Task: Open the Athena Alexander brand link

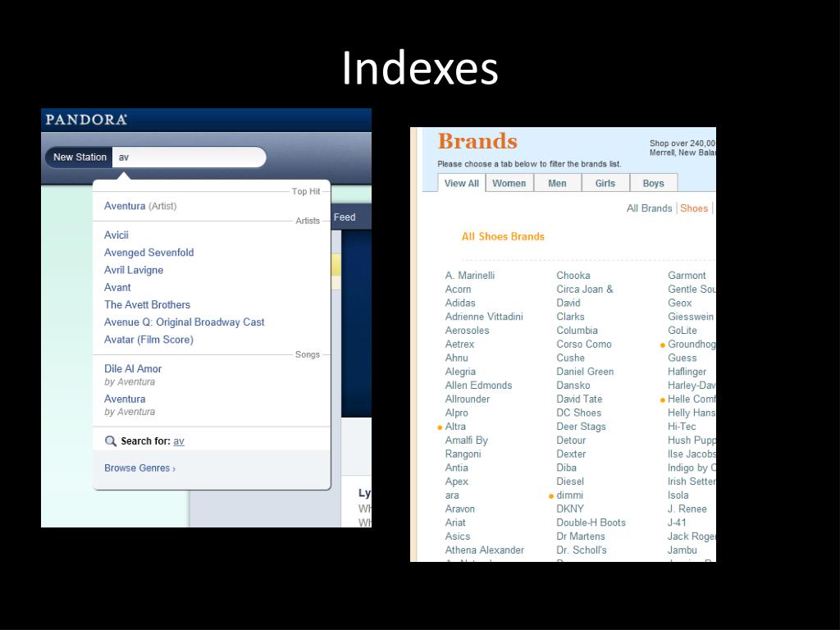Action: coord(484,550)
